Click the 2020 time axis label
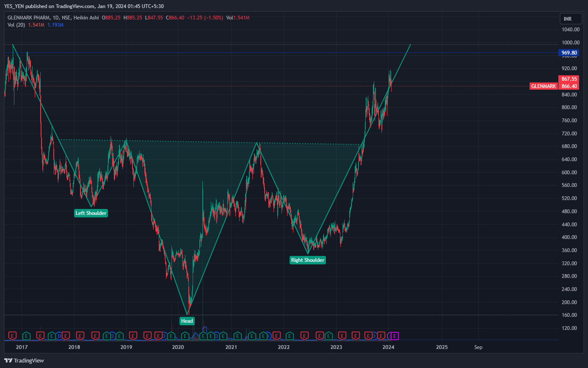This screenshot has width=588, height=368. point(178,347)
